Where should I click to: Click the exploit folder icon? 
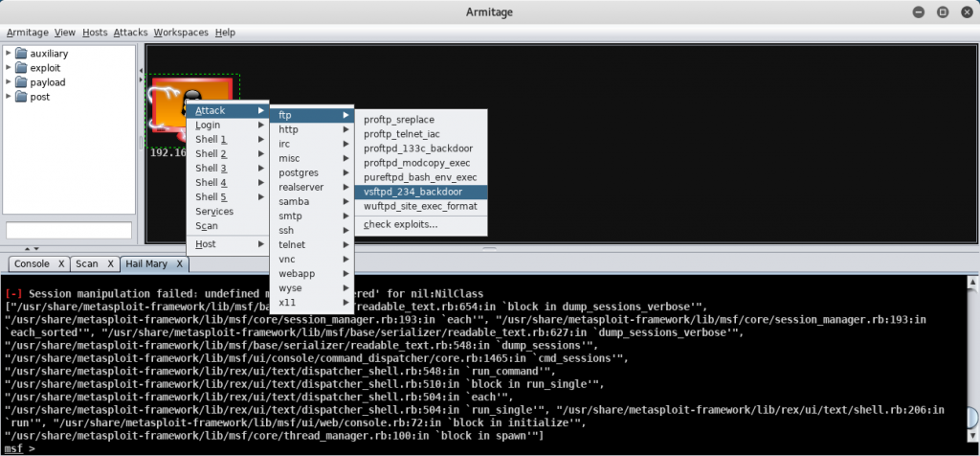(x=21, y=68)
